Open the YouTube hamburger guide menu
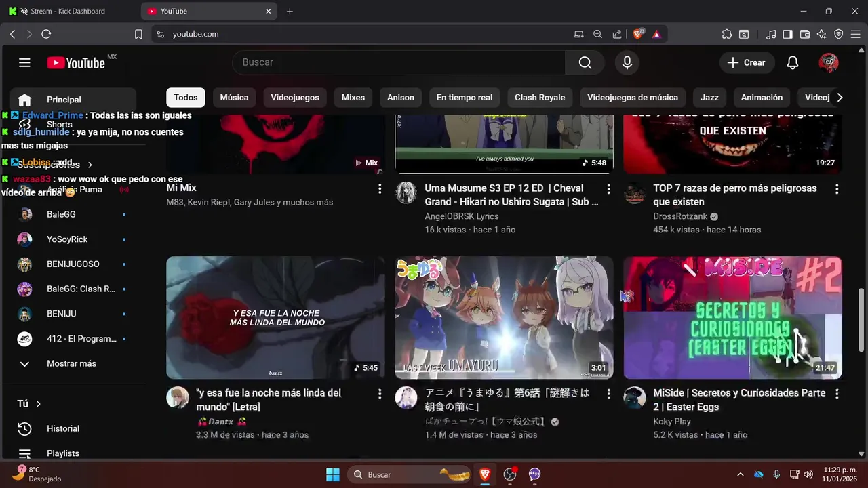The width and height of the screenshot is (868, 488). 24,63
